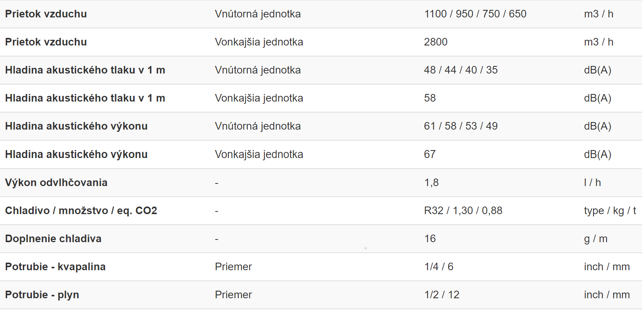Image resolution: width=644 pixels, height=310 pixels.
Task: Click the value 1100 / 950 / 750 / 650
Action: (475, 14)
